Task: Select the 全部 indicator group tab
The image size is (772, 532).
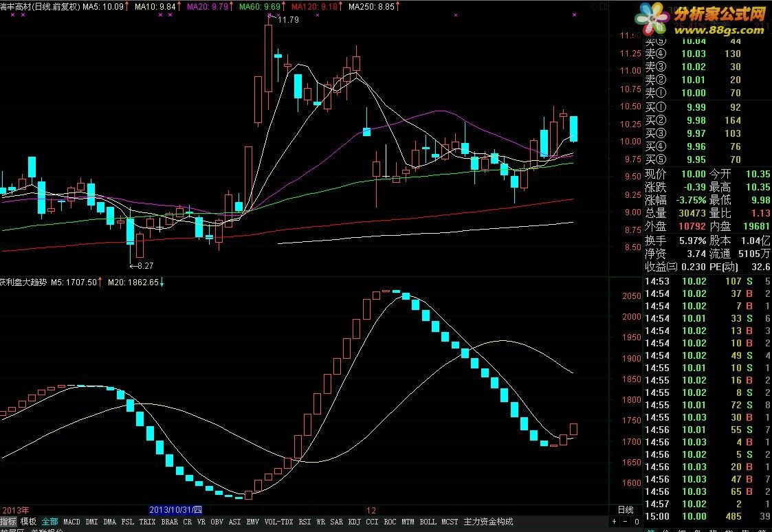Action: pos(49,522)
